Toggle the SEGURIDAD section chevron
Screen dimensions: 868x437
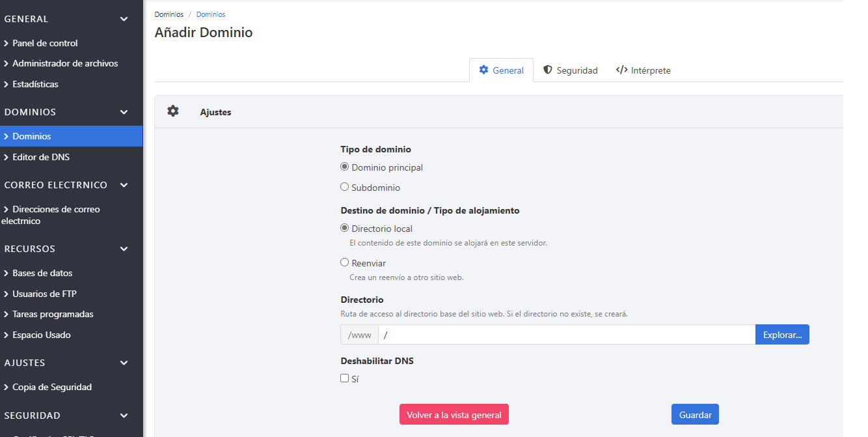click(x=124, y=416)
